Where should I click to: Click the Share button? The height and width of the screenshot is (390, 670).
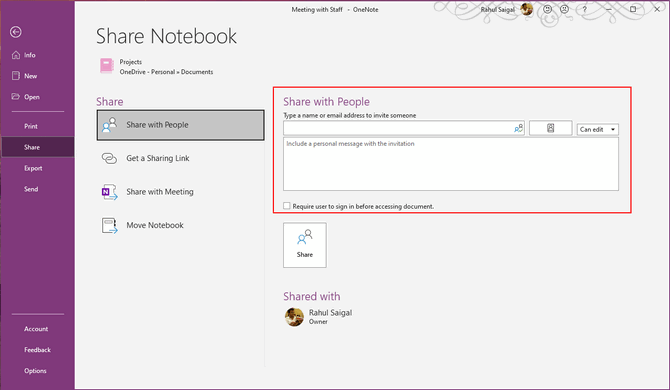(305, 245)
